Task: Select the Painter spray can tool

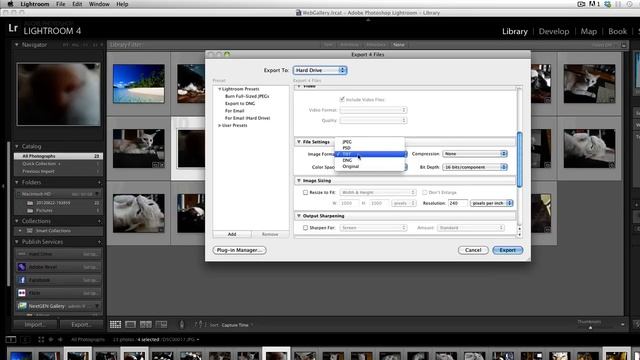Action: tap(182, 324)
